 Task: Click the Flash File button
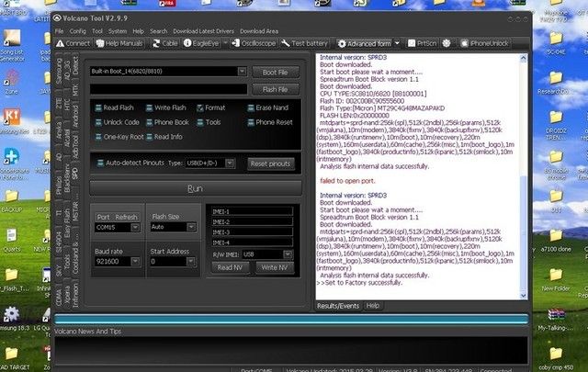(x=276, y=90)
